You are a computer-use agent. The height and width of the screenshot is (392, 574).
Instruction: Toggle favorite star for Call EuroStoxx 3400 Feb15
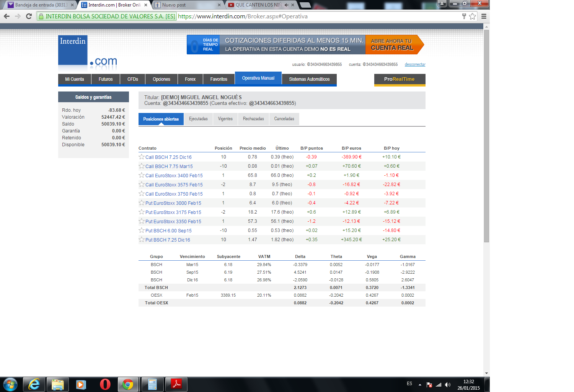(x=142, y=175)
